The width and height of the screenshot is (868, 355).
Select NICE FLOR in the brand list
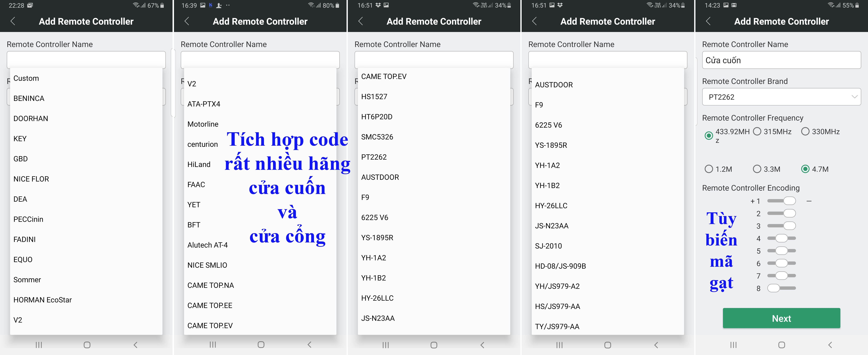86,179
